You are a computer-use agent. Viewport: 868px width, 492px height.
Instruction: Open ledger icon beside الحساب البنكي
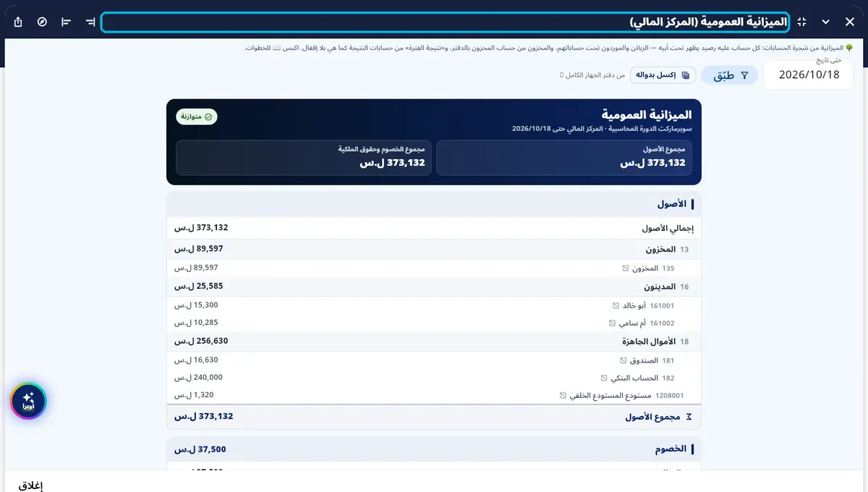tap(605, 378)
